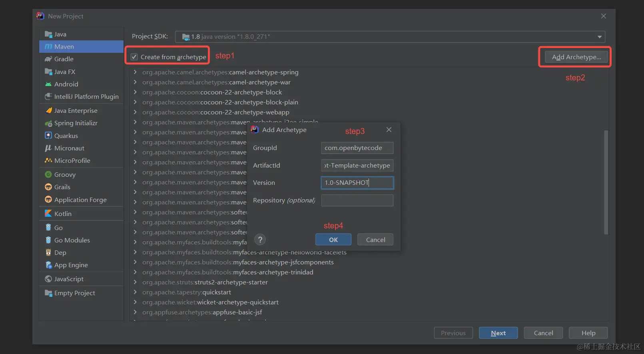
Task: Click the Application Forge icon
Action: click(x=48, y=200)
